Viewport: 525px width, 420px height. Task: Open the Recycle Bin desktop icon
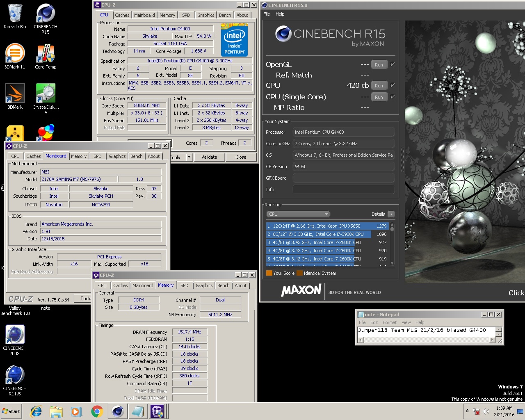15,16
